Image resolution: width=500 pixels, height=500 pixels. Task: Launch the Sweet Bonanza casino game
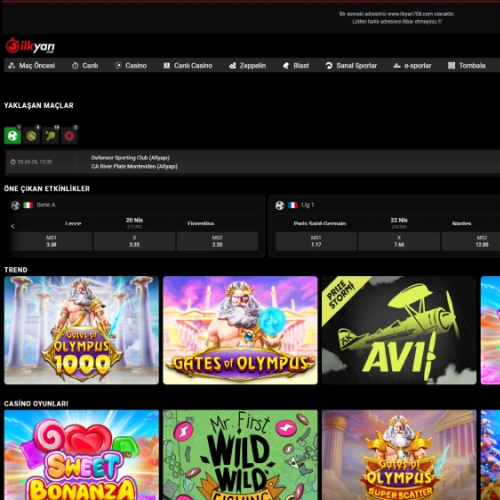click(x=81, y=455)
